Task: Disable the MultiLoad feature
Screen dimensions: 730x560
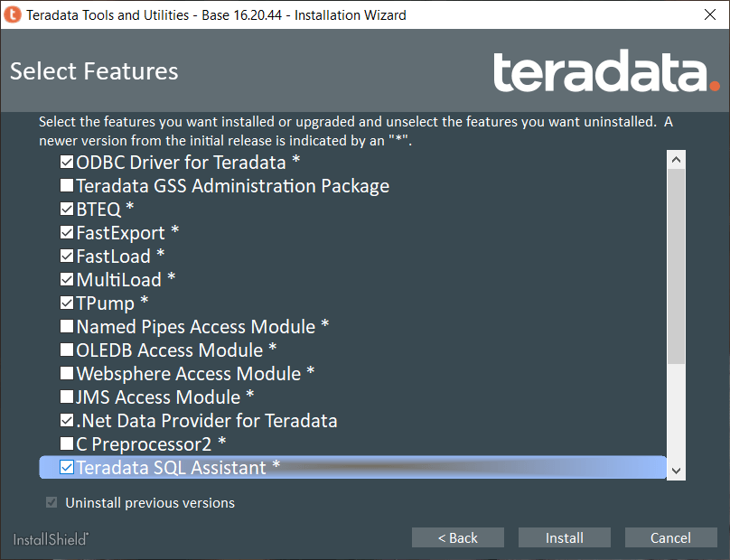Action: pyautogui.click(x=67, y=279)
